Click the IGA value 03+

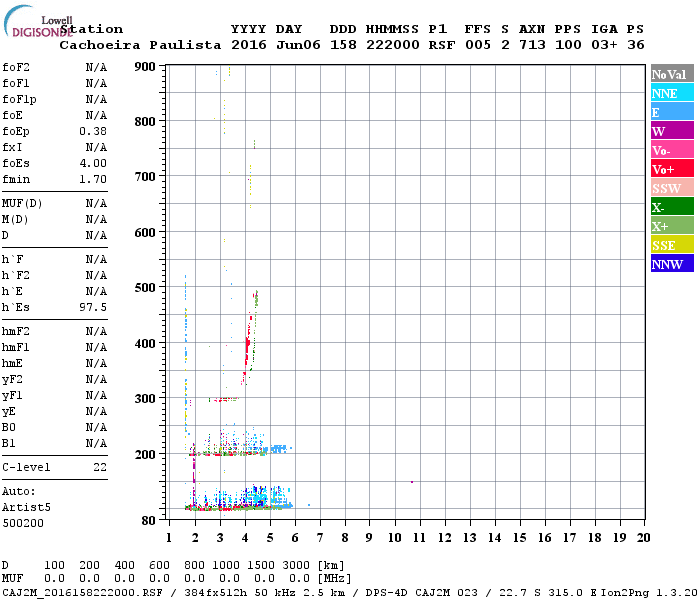pos(604,45)
